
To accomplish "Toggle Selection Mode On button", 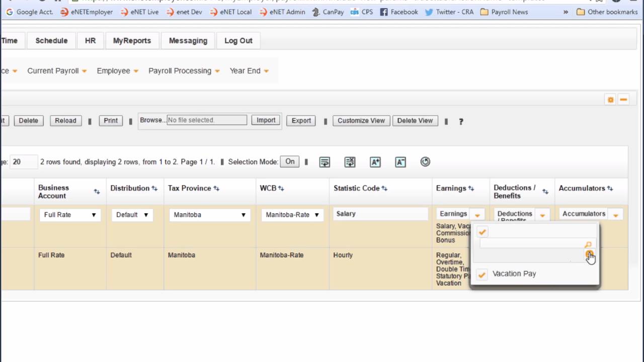I will click(290, 162).
